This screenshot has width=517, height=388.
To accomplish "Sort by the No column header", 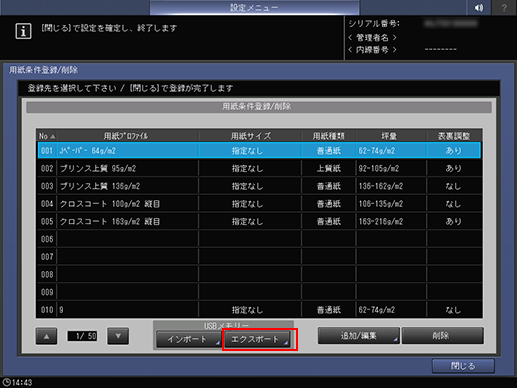I will (x=47, y=136).
